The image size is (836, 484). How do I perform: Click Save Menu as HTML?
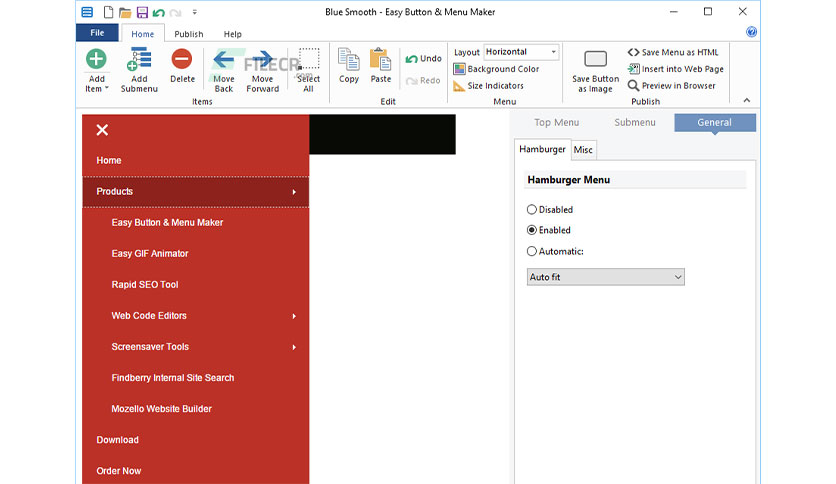673,52
